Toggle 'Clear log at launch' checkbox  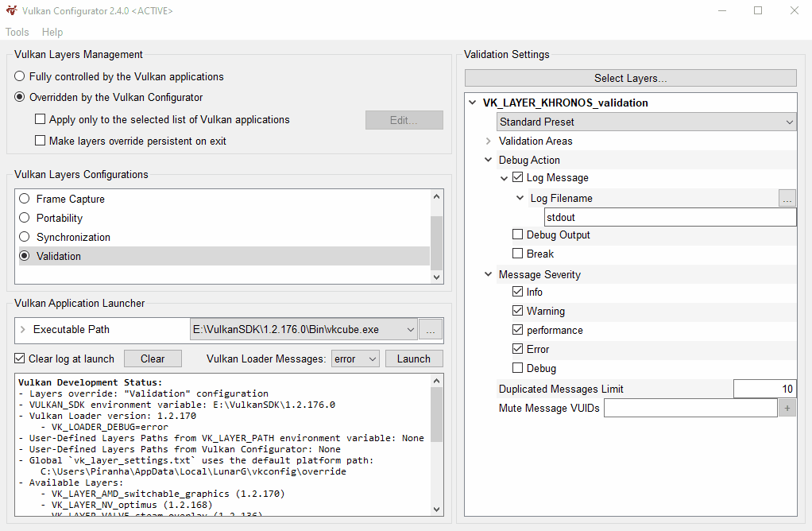click(20, 359)
